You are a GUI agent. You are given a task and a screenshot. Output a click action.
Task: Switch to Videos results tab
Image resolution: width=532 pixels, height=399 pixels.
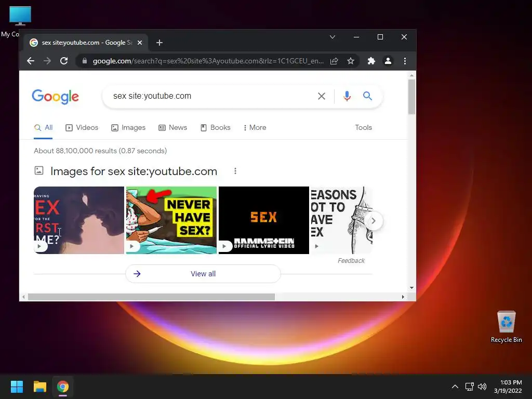tap(82, 128)
